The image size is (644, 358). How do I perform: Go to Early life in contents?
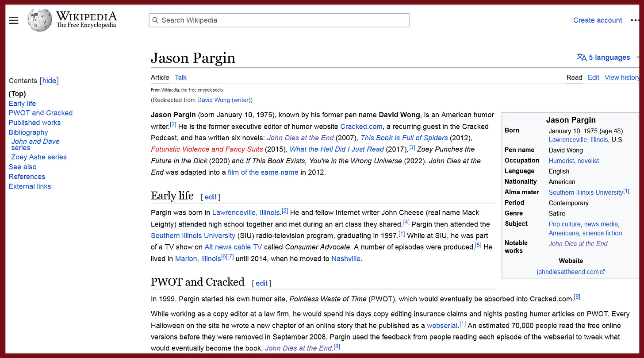click(x=22, y=103)
